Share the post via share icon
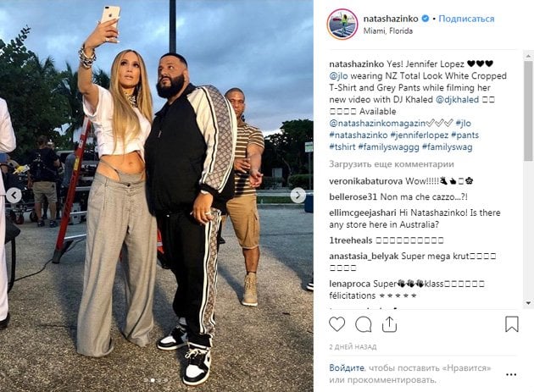534x392 pixels. [389, 324]
